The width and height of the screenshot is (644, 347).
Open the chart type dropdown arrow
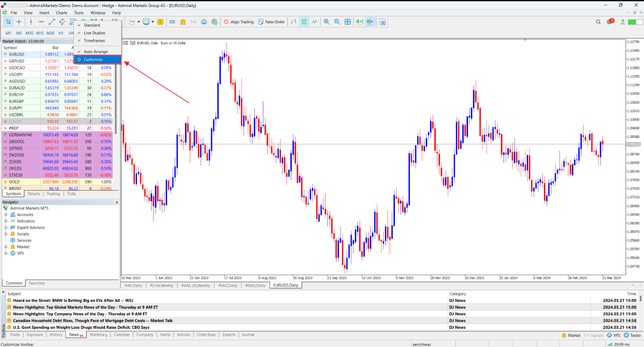tap(138, 22)
